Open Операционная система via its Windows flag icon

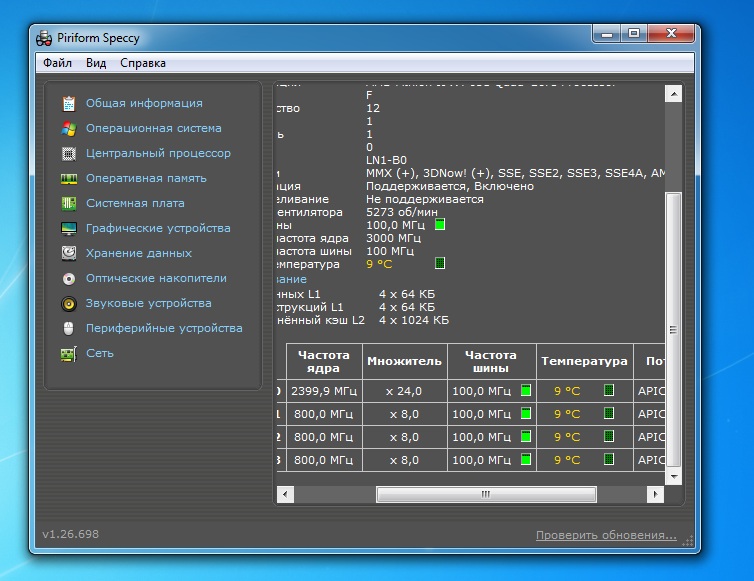tap(68, 128)
